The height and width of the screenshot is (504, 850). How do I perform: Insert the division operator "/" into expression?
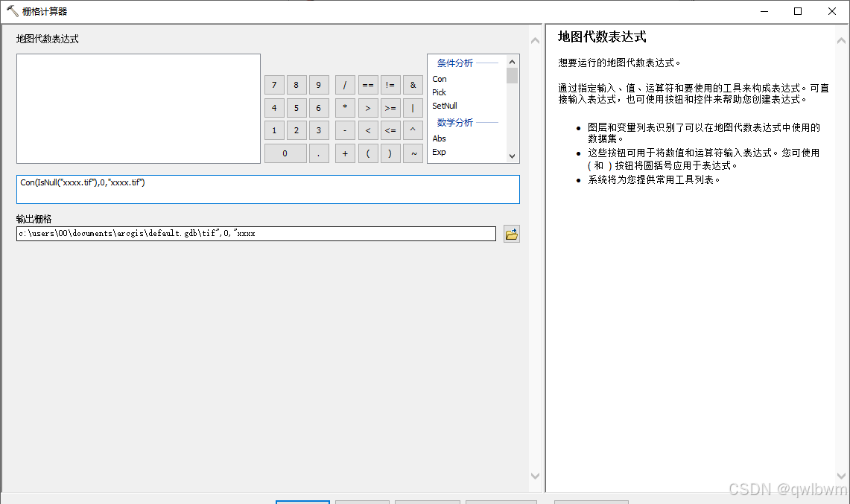point(345,84)
